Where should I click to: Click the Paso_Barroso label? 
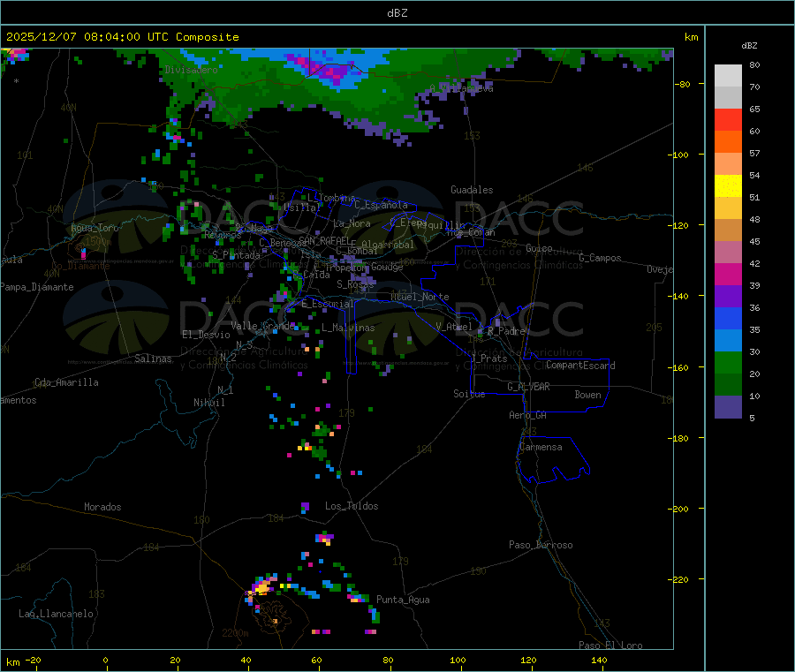tap(541, 546)
